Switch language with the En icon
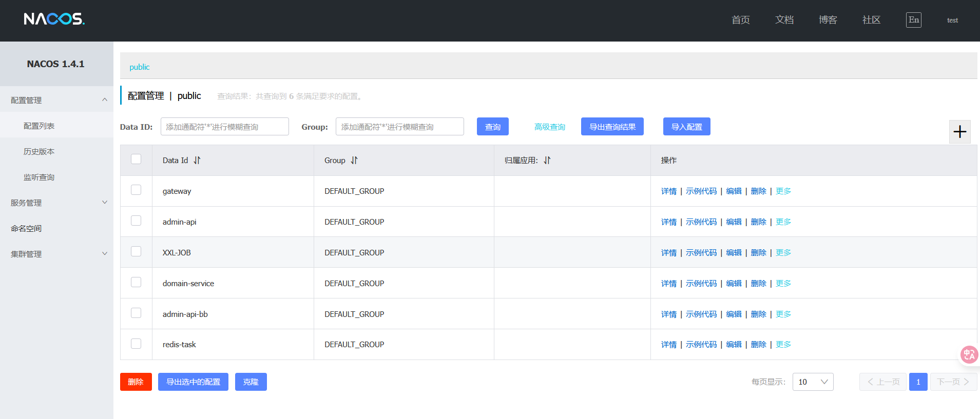 pos(913,20)
